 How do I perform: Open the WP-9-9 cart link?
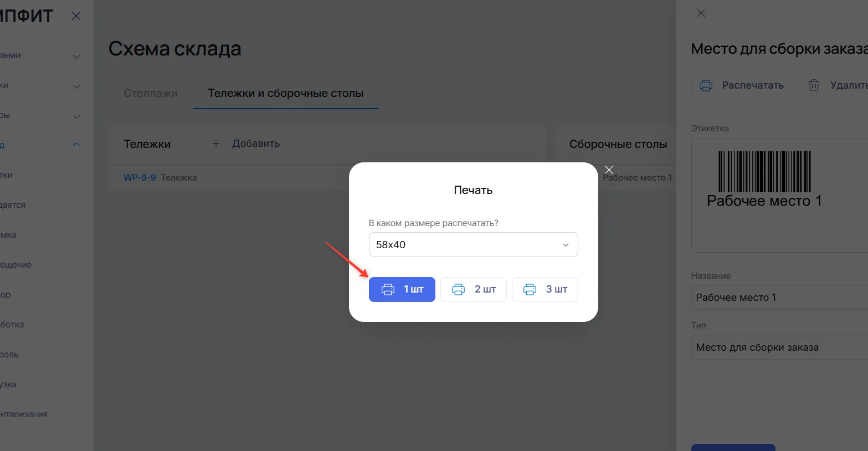pos(140,178)
